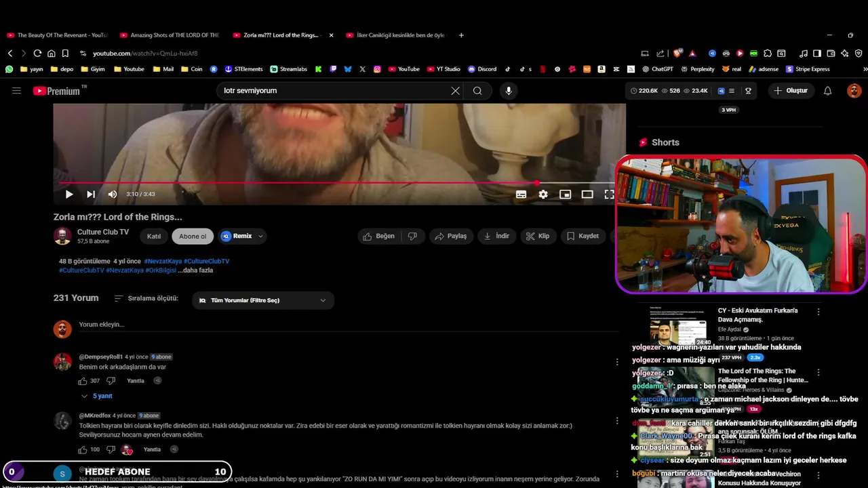Switch to 'Amazing Shots of THE LORD' tab
Viewport: 868px width, 488px height.
point(170,35)
